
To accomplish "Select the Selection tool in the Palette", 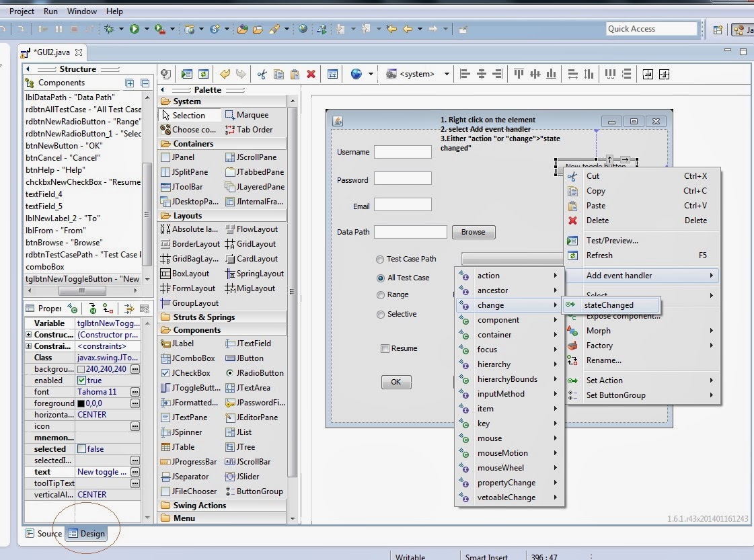I will click(189, 115).
